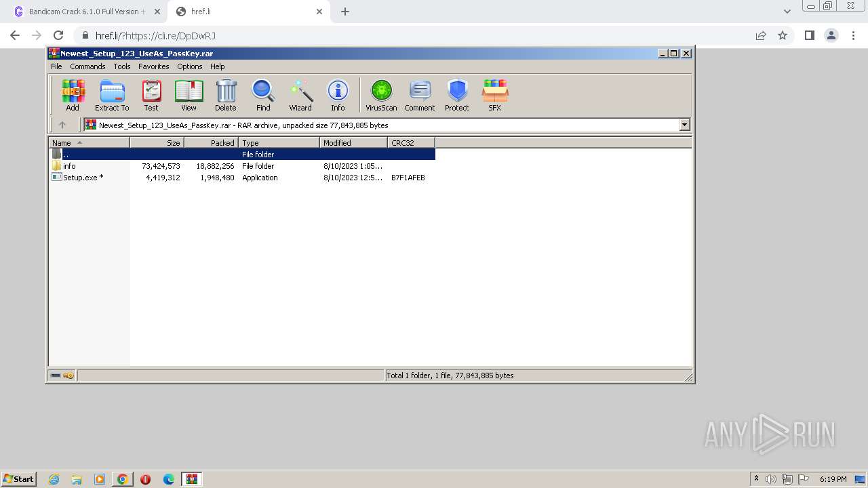868x488 pixels.
Task: Run VirusScan on the archive
Action: [381, 95]
